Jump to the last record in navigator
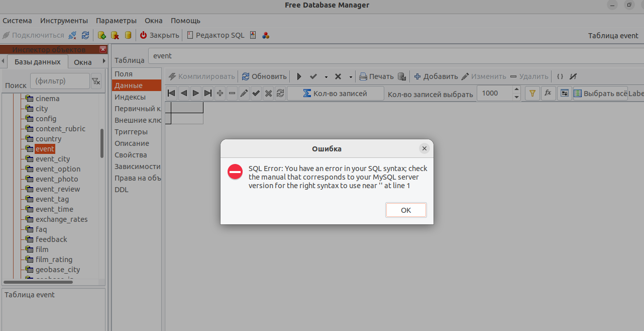The width and height of the screenshot is (644, 331). tap(208, 93)
